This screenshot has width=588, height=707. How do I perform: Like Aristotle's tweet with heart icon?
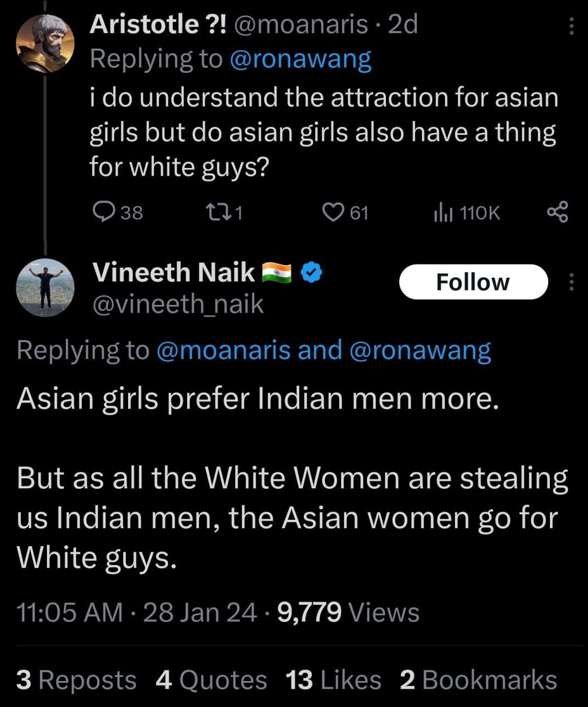click(x=345, y=213)
